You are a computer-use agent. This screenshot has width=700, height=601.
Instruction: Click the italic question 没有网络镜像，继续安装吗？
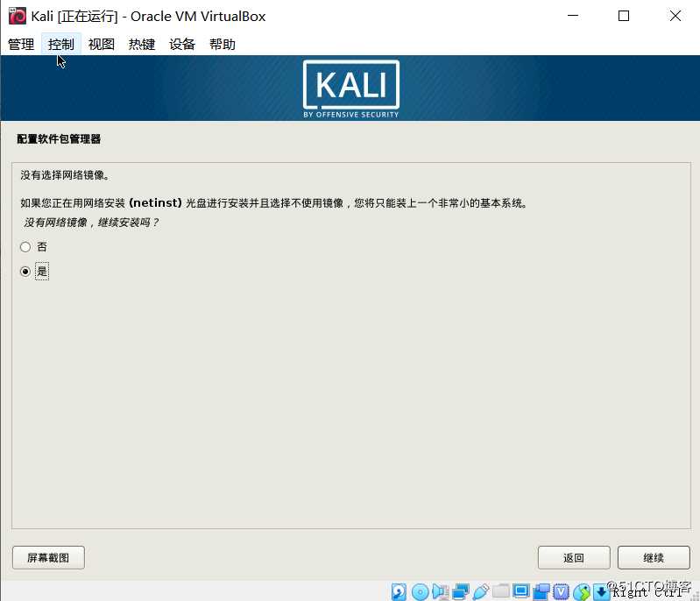coord(91,223)
